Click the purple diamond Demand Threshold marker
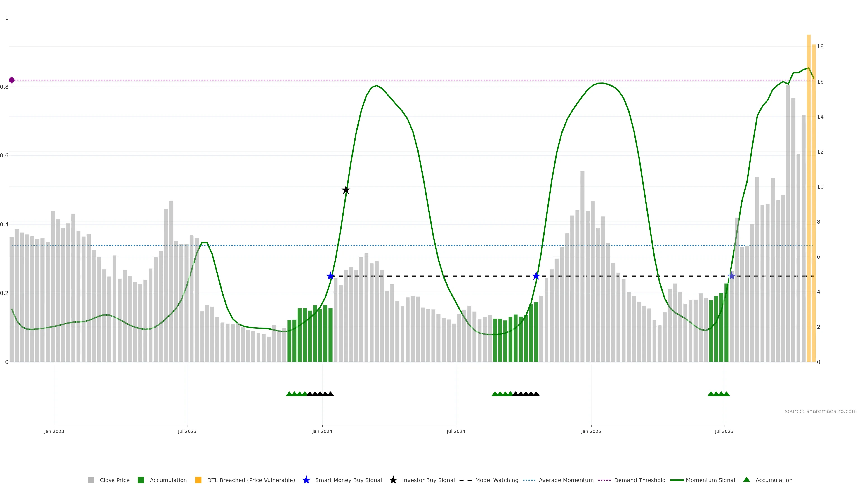 coord(12,80)
